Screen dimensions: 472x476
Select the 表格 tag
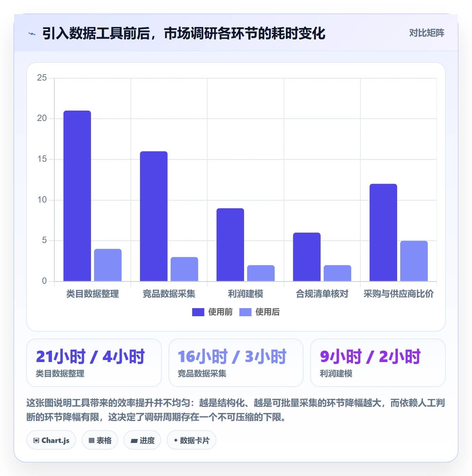(x=100, y=440)
